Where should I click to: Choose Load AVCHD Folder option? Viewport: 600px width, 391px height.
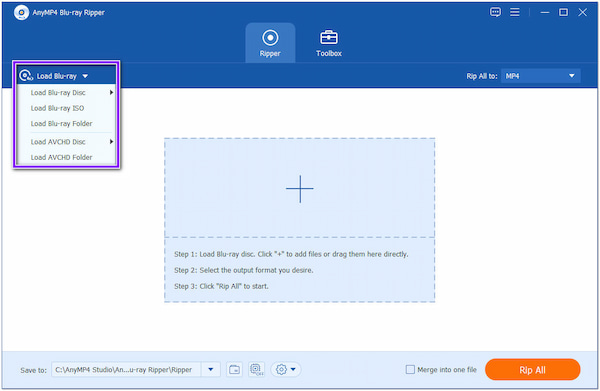click(x=62, y=157)
